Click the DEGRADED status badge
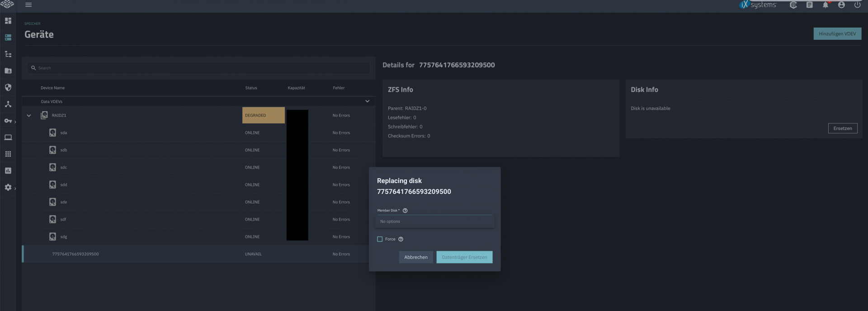 tap(264, 115)
